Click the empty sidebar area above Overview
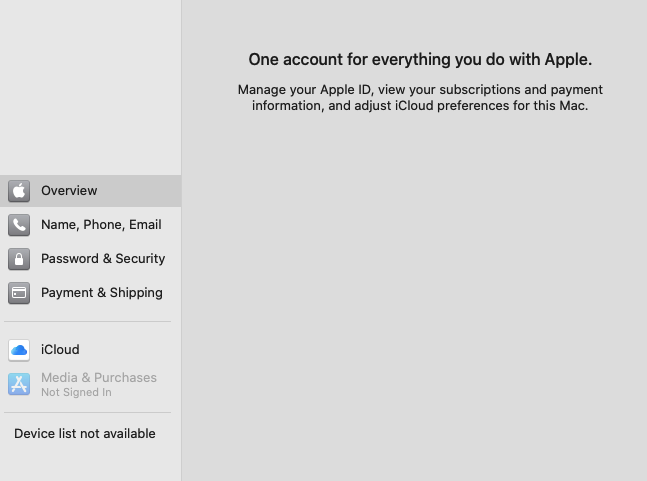 pos(90,87)
